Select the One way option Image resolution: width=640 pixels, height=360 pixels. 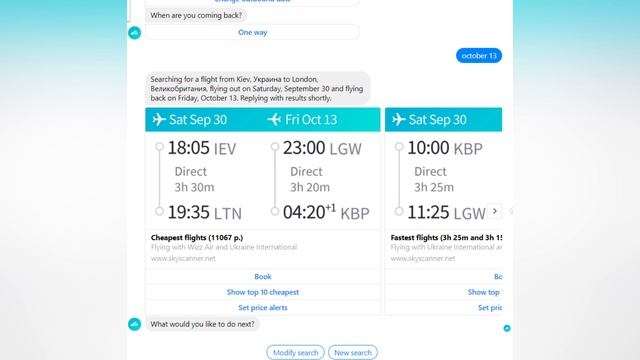point(252,32)
